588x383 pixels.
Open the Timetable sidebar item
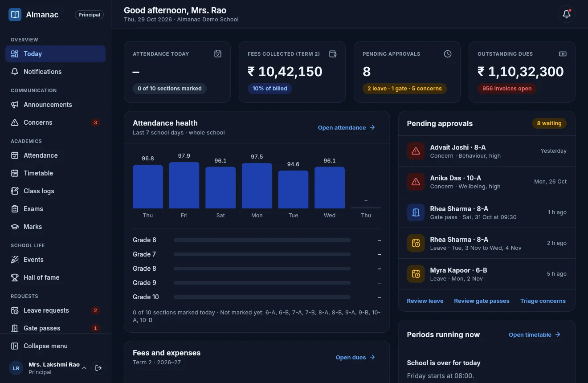[x=55, y=173]
